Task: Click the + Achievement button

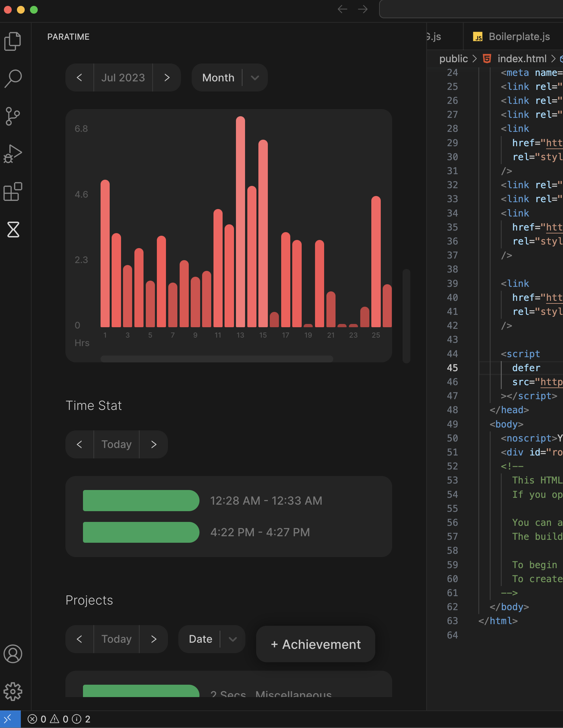Action: [315, 644]
